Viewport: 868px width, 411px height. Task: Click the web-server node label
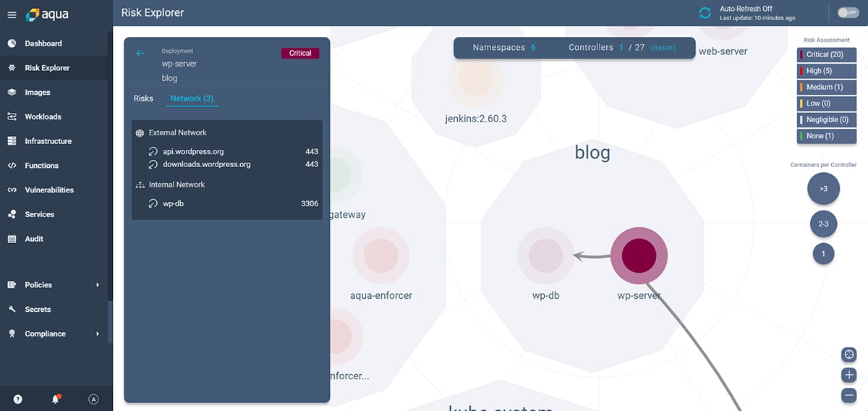coord(723,51)
